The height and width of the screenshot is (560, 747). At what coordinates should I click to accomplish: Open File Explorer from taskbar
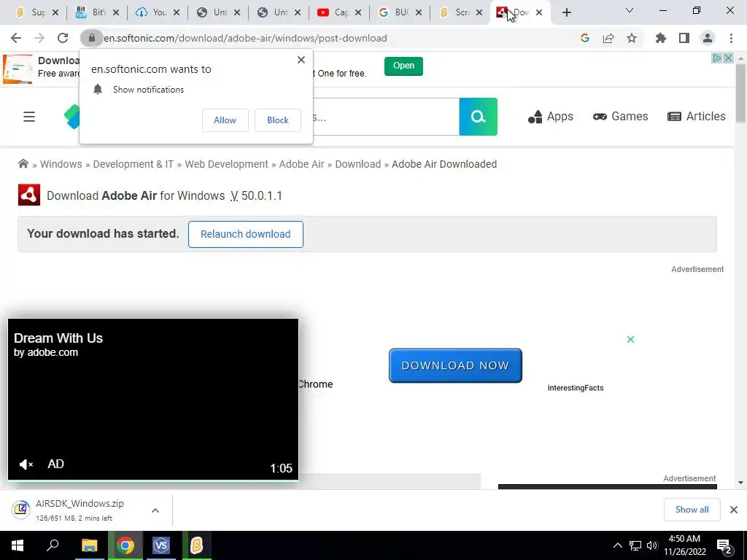89,545
